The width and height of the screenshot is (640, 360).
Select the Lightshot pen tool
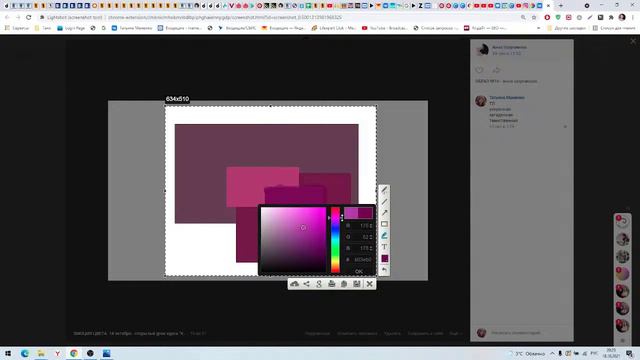click(x=384, y=190)
